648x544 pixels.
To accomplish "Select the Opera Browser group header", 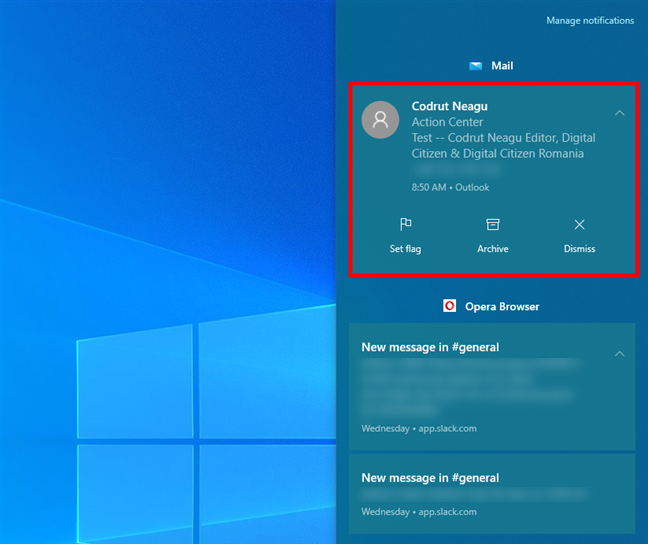I will 502,306.
